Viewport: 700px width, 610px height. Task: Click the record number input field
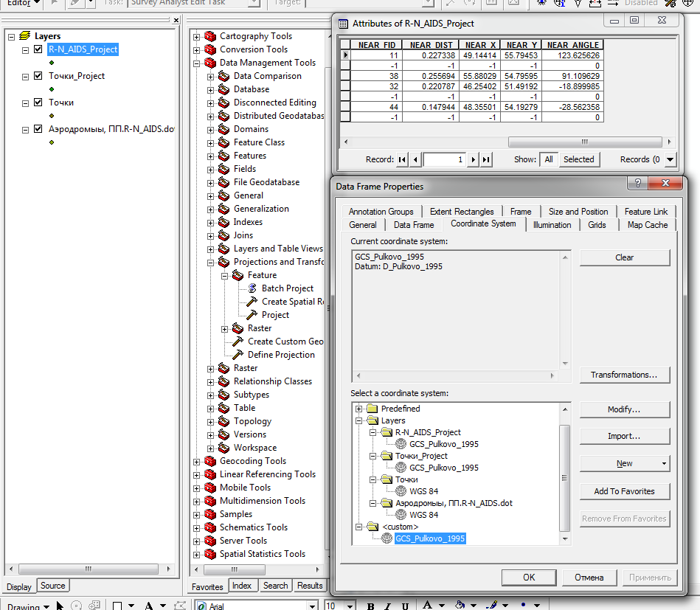point(444,159)
